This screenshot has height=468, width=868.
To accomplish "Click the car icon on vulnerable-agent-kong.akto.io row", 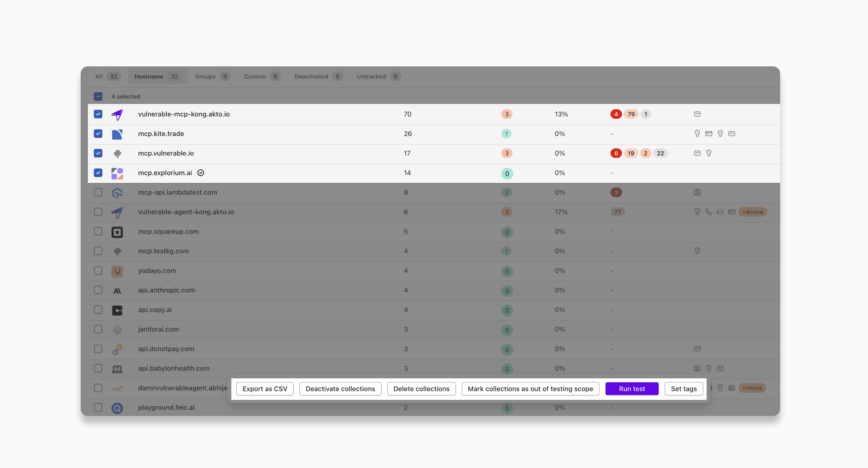I will click(720, 212).
